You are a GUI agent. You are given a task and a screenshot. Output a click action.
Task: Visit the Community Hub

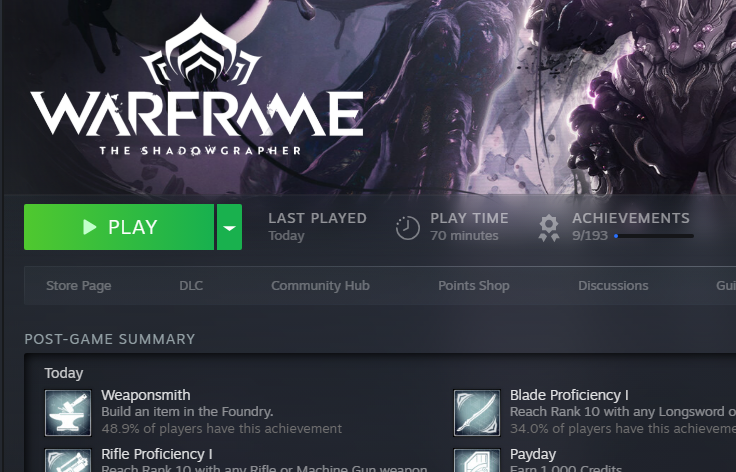point(320,286)
